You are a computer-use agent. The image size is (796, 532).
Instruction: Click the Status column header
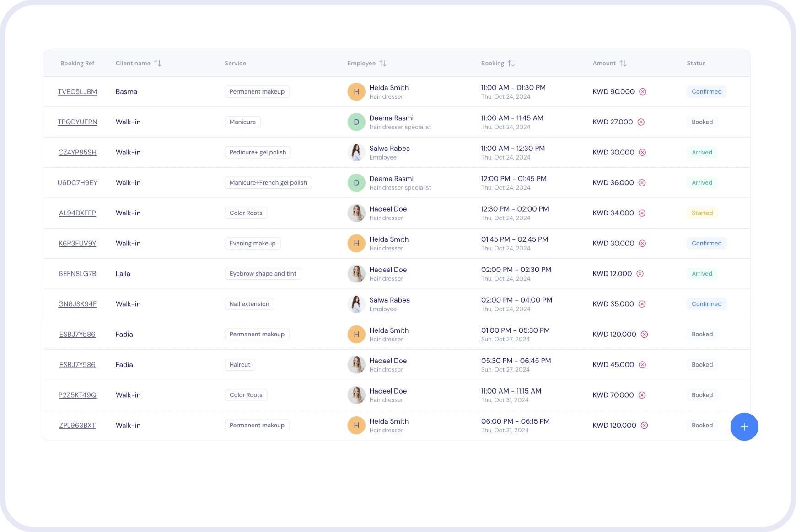click(x=696, y=63)
